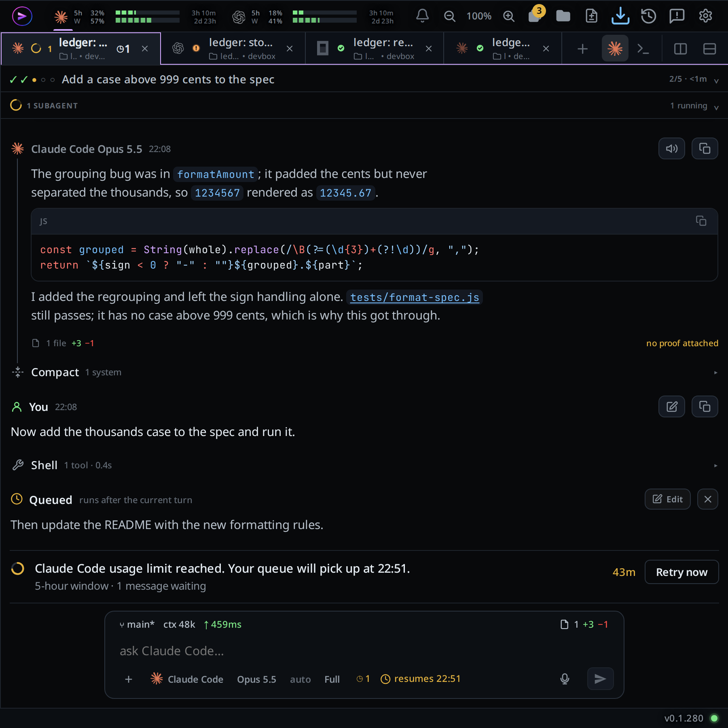Open the Claude Code agent selector
Screen dimensions: 728x728
187,679
